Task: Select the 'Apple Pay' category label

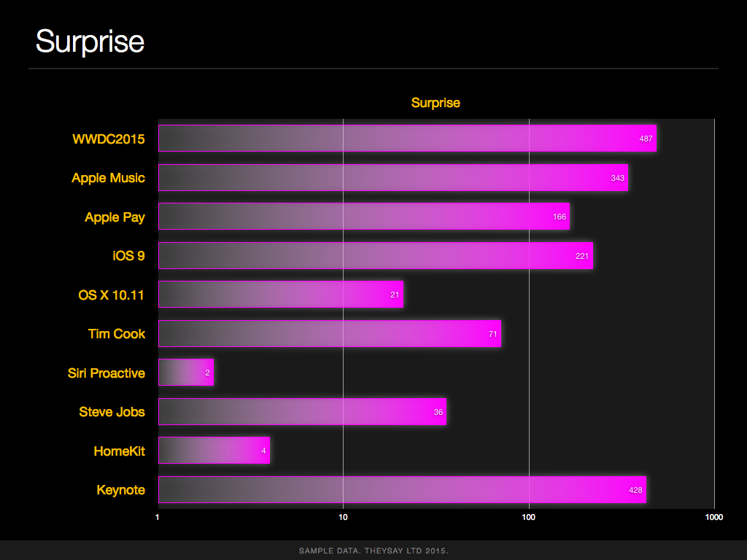Action: tap(115, 217)
